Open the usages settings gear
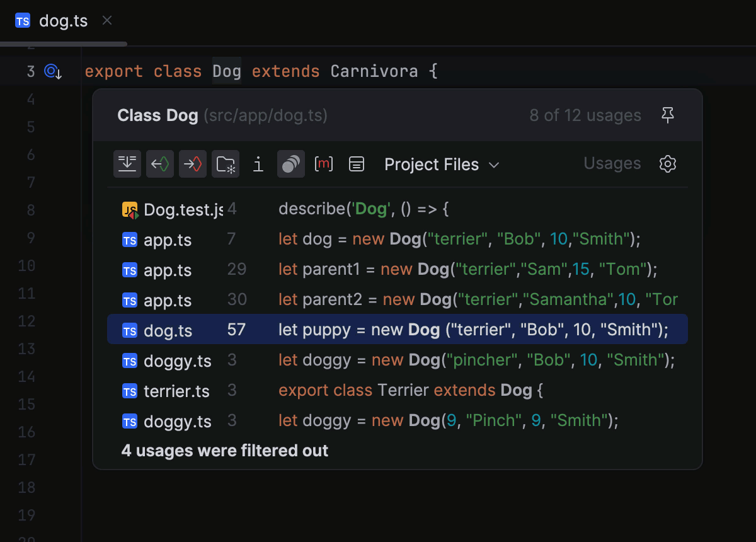 667,164
